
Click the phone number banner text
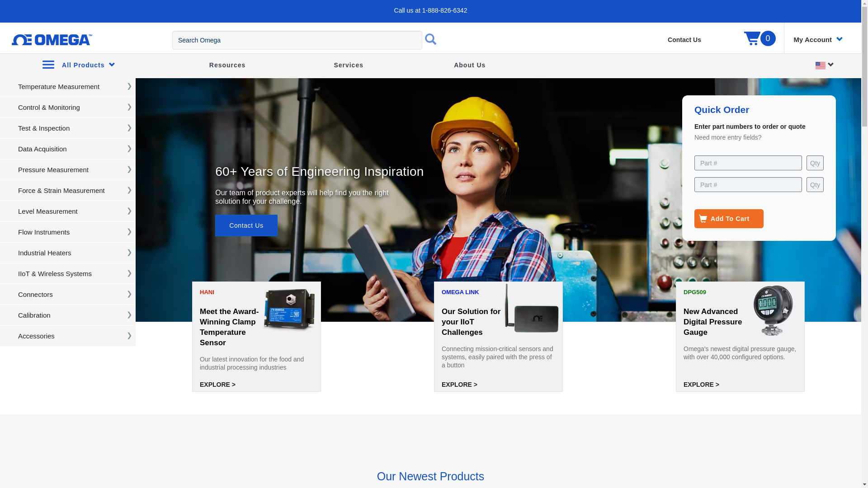coord(430,10)
